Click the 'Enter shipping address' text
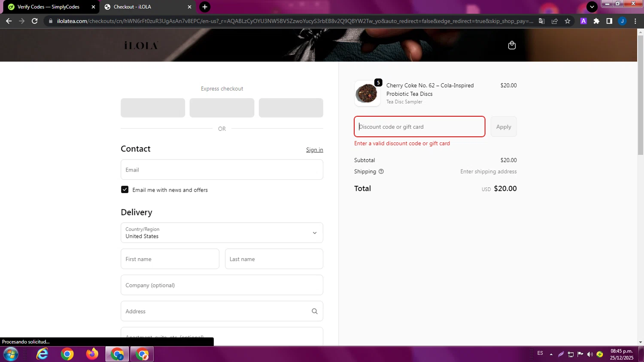The width and height of the screenshot is (644, 362). coord(489,172)
